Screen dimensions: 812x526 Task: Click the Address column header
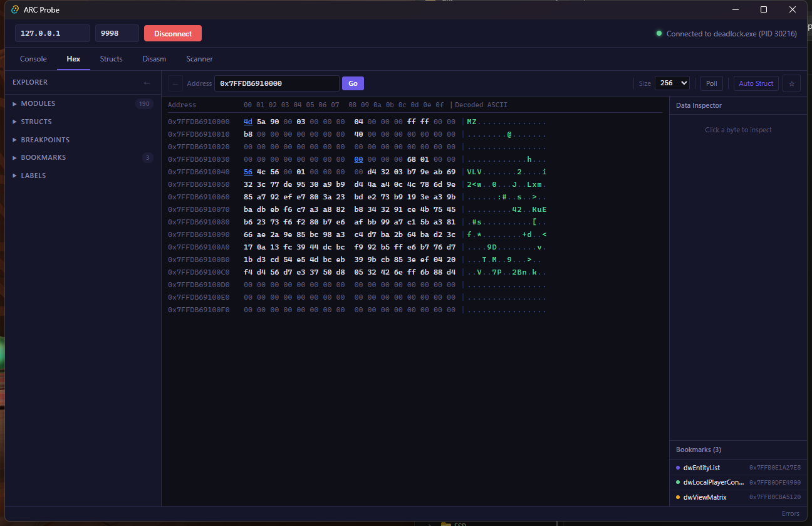point(182,105)
